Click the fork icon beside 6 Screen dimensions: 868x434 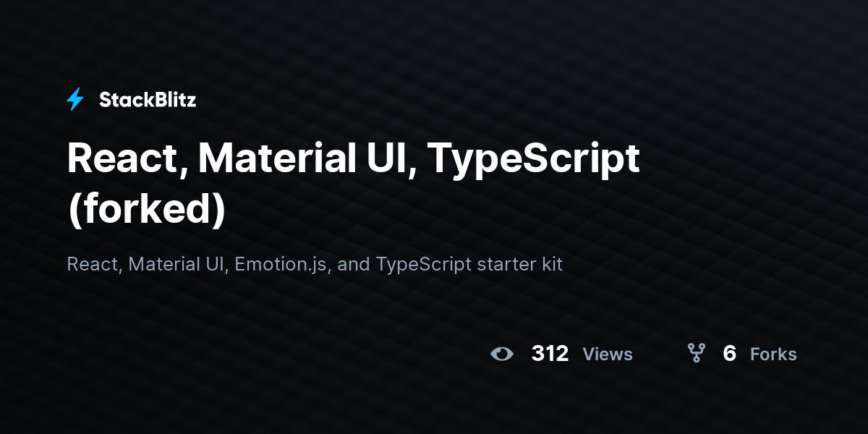[696, 353]
